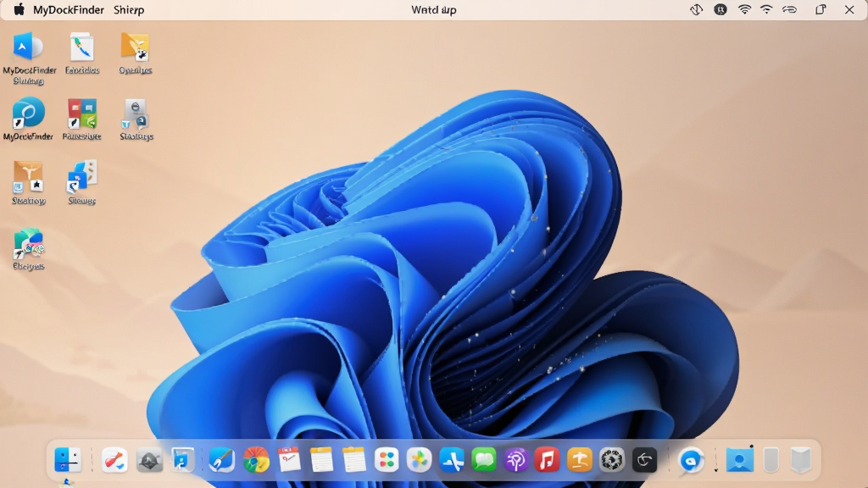Open the second menu beside MyDockFinder
The width and height of the screenshot is (868, 488).
click(x=129, y=10)
